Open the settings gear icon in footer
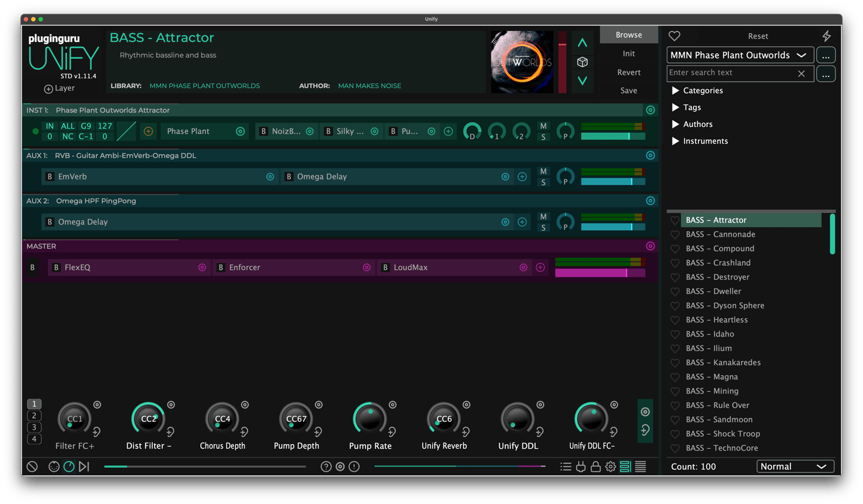 point(610,467)
